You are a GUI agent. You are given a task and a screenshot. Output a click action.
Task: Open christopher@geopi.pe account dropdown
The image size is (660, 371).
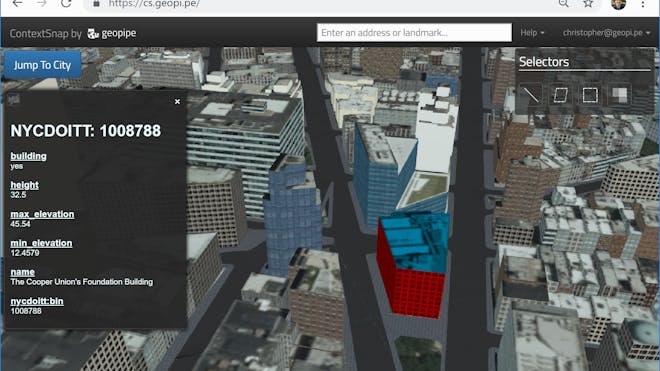tap(607, 32)
